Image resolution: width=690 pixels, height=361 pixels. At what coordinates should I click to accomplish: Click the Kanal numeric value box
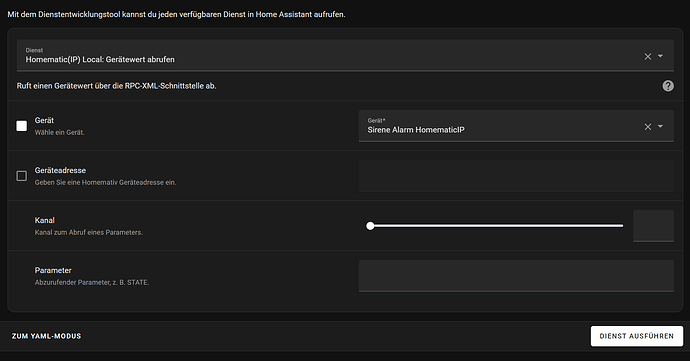pyautogui.click(x=653, y=226)
